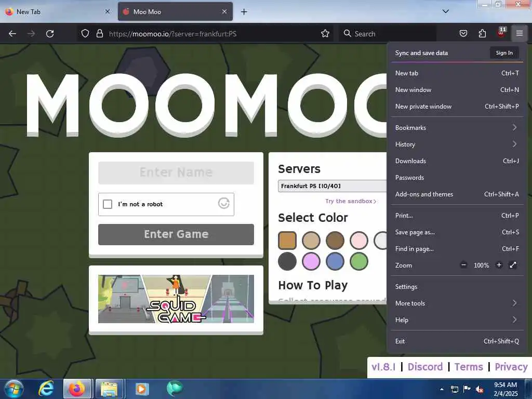Click the Firefox taskbar icon
Screen dimensions: 532x399
[x=77, y=389]
